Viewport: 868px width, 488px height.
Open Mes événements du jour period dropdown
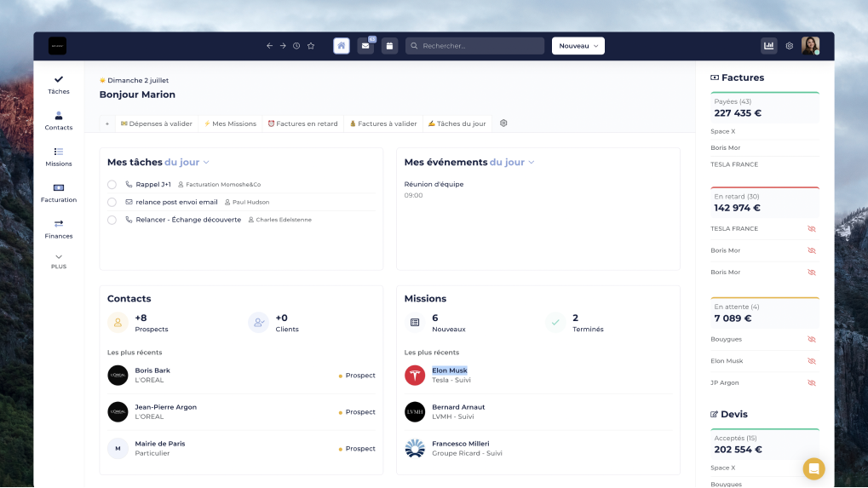[x=512, y=162]
